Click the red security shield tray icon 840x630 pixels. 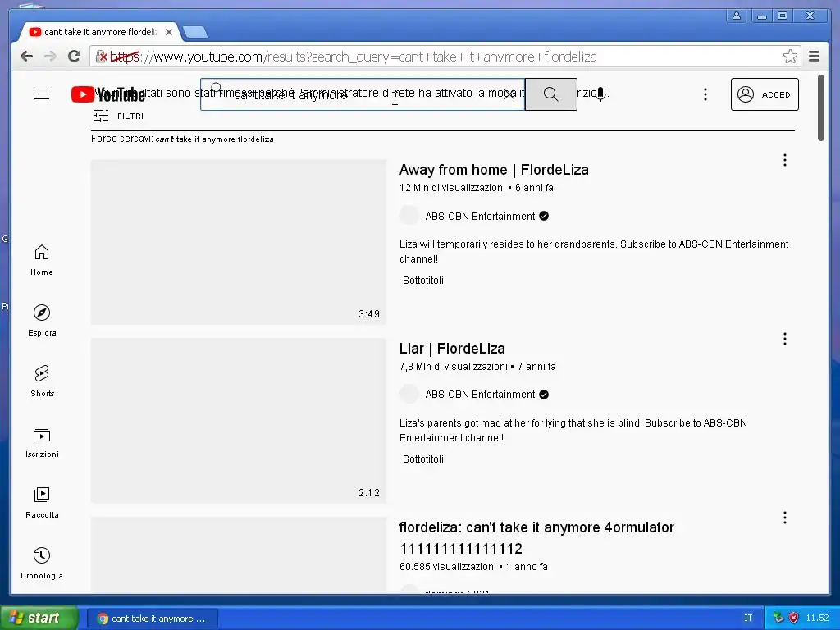793,619
